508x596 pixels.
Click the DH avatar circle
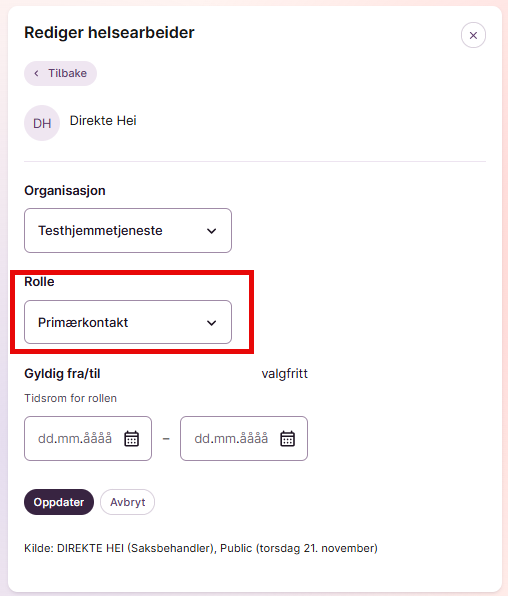point(42,123)
